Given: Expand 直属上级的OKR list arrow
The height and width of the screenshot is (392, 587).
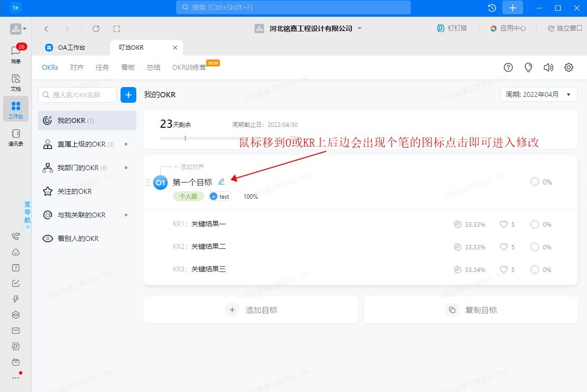Looking at the screenshot, I should pos(126,144).
